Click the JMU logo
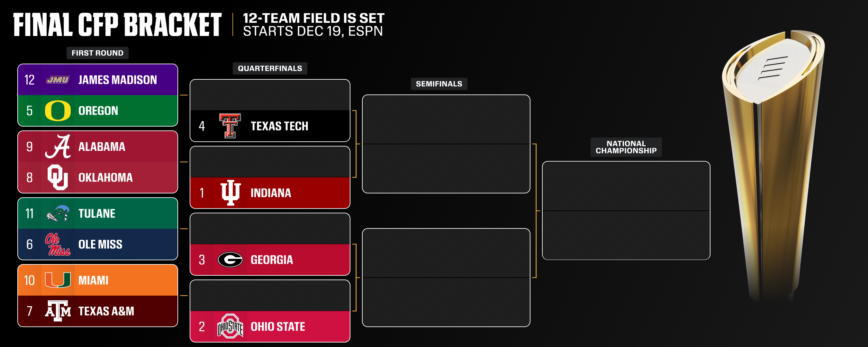 [58, 80]
